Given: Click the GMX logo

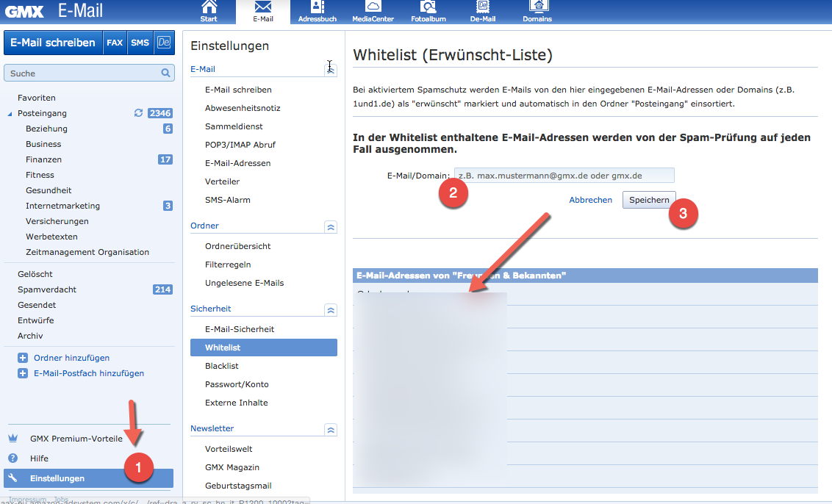Looking at the screenshot, I should click(x=24, y=11).
